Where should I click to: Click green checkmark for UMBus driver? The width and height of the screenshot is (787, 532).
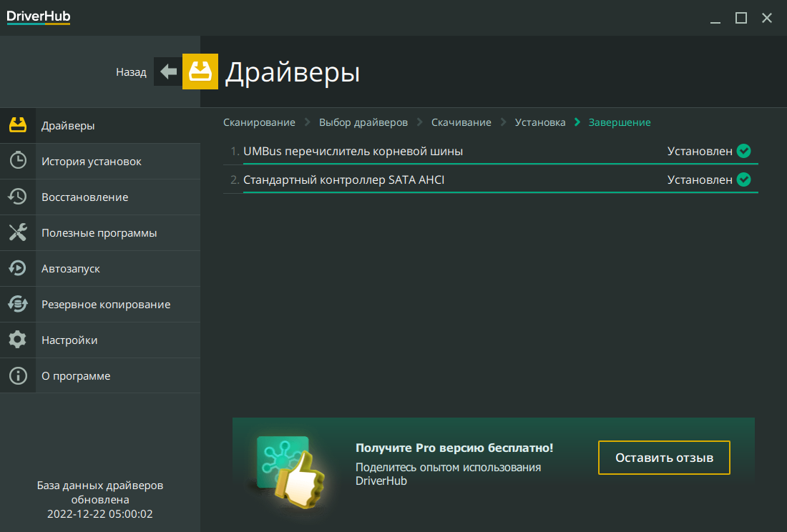pos(744,151)
